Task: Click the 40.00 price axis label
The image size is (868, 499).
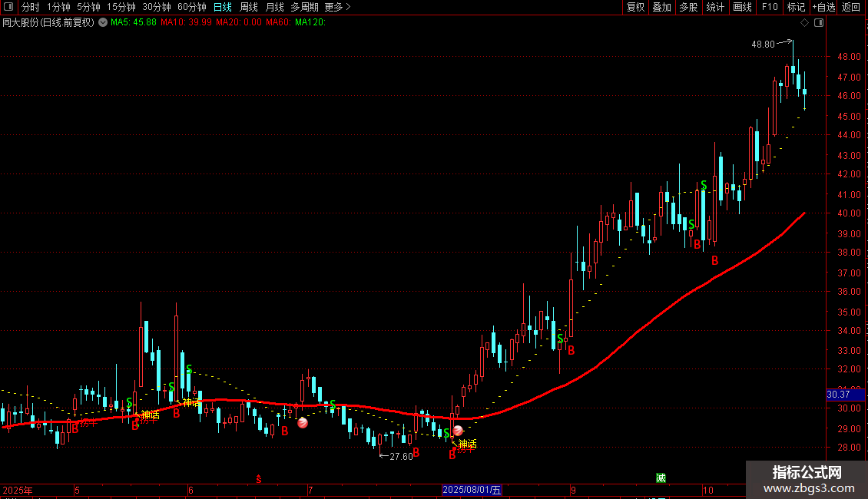Action: click(849, 213)
